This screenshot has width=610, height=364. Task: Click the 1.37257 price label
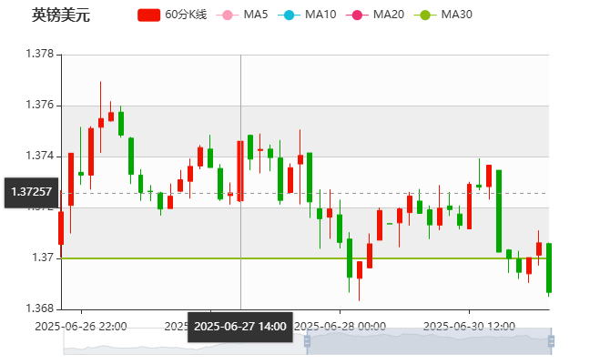click(x=31, y=193)
